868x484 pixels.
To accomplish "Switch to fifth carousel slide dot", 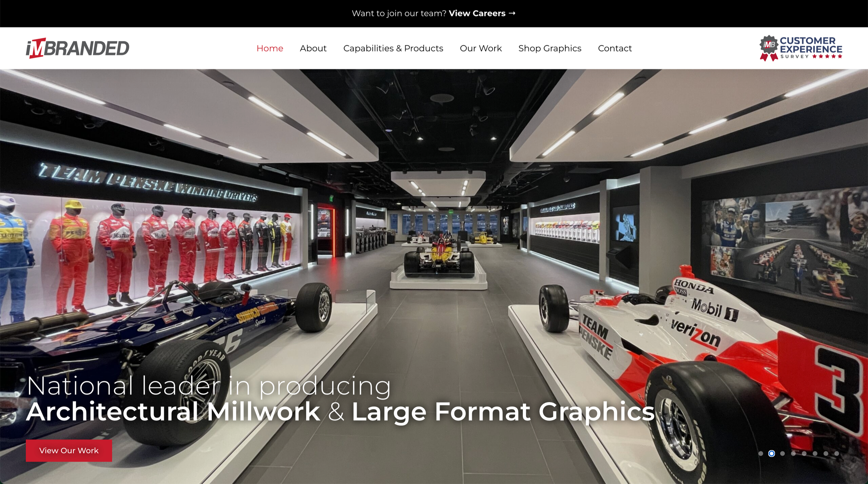I will [x=804, y=453].
